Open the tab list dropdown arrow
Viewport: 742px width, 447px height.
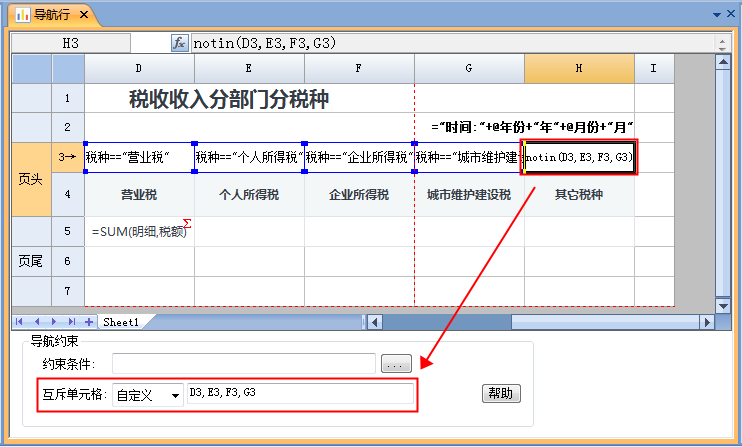click(x=716, y=15)
